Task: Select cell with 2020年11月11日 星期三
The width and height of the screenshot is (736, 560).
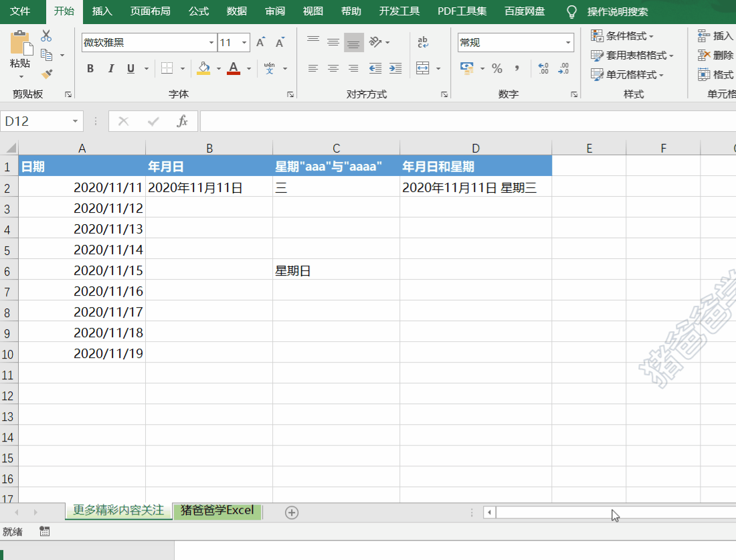Action: click(x=476, y=187)
